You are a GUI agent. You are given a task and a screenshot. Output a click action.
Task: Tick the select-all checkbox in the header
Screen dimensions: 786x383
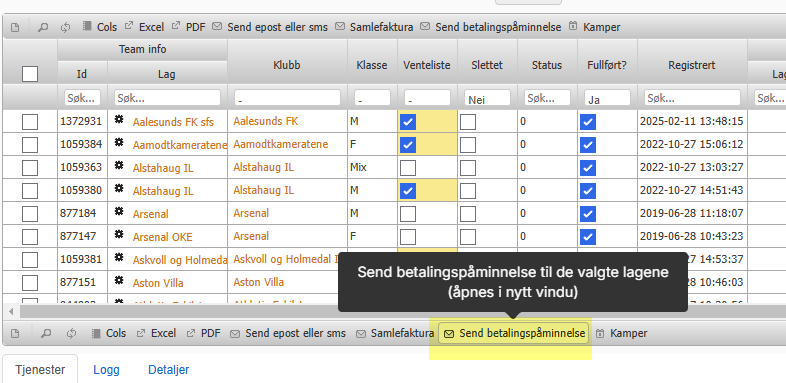30,74
